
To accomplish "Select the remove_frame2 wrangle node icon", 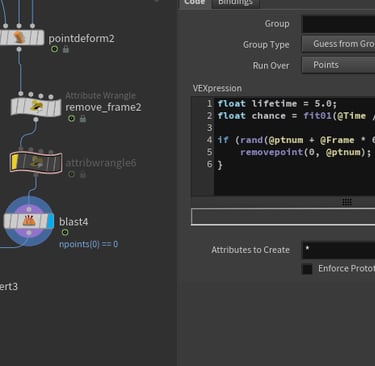I will (x=36, y=107).
